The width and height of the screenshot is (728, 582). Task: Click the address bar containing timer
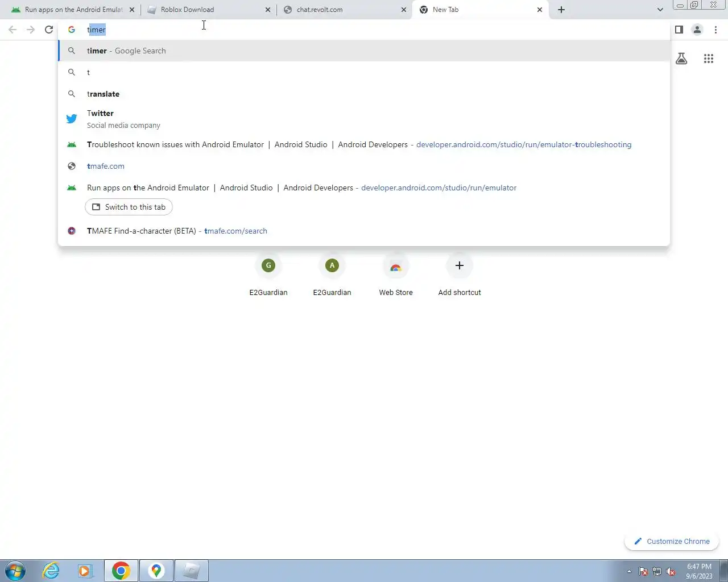364,30
